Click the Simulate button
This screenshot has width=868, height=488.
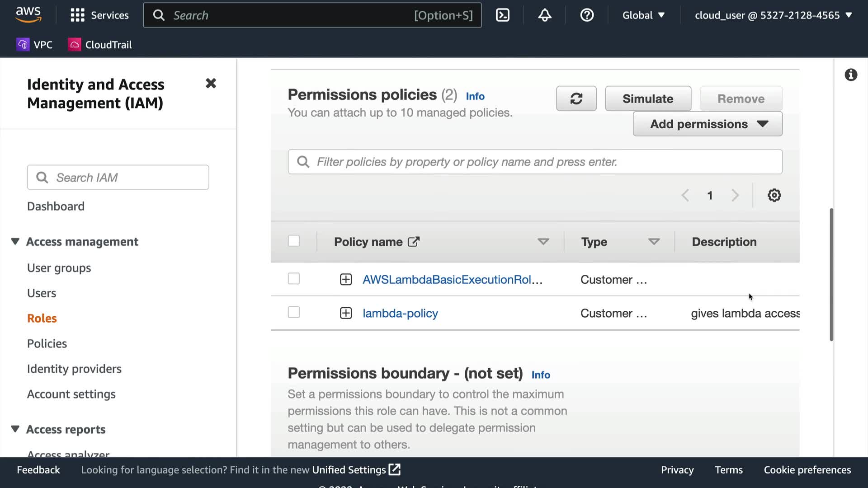point(648,99)
